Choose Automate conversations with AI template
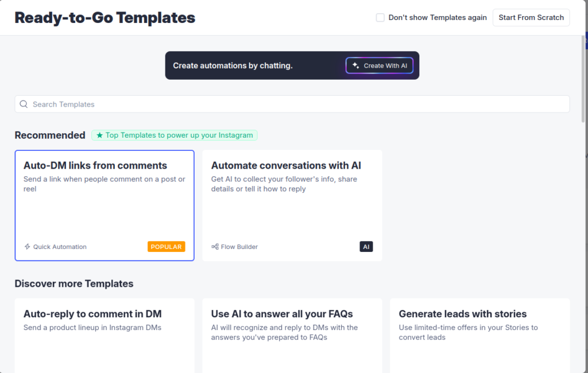The width and height of the screenshot is (588, 373). click(292, 205)
